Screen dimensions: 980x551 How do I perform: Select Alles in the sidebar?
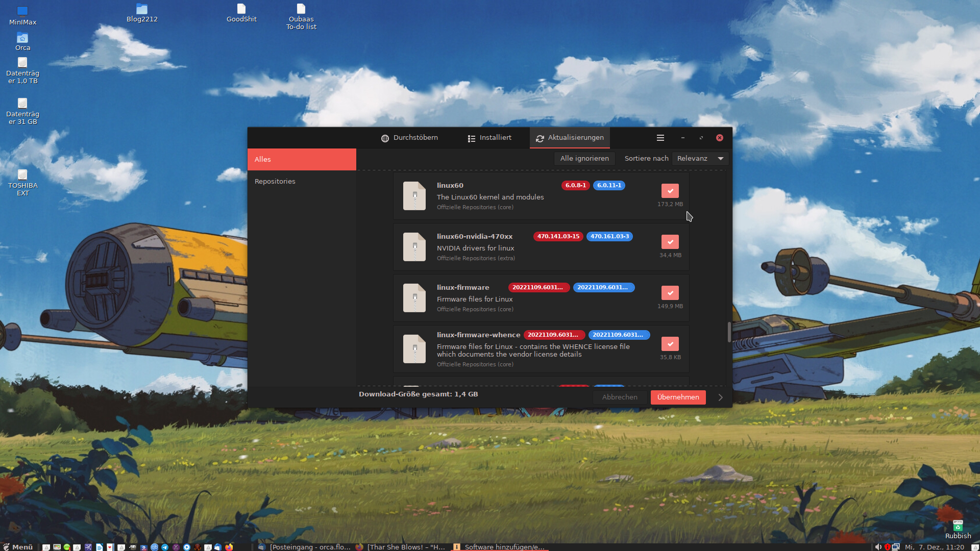302,159
